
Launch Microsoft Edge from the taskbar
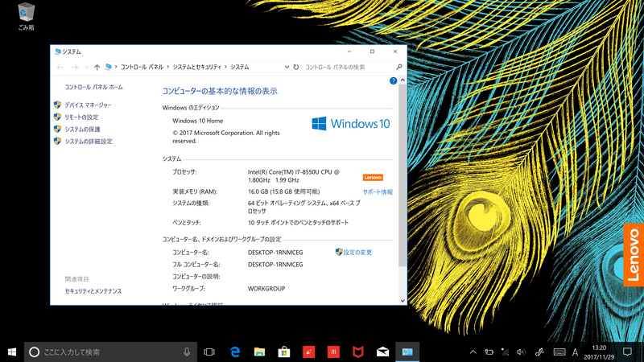click(x=234, y=352)
